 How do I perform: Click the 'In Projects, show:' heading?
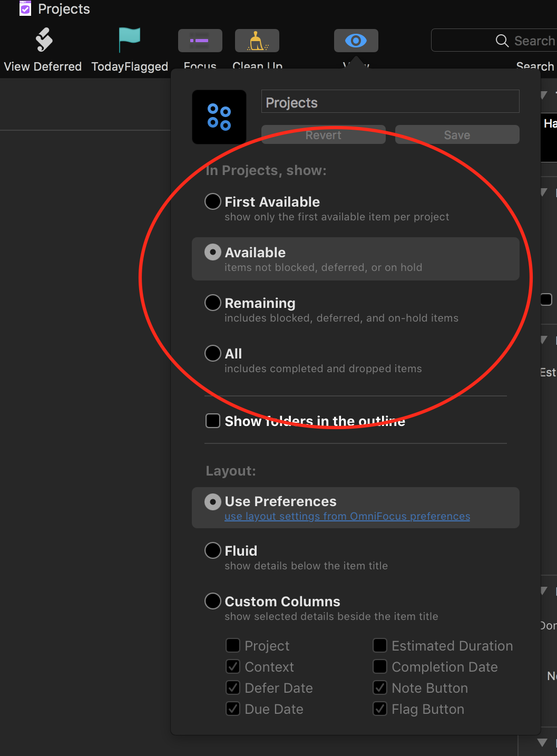266,170
